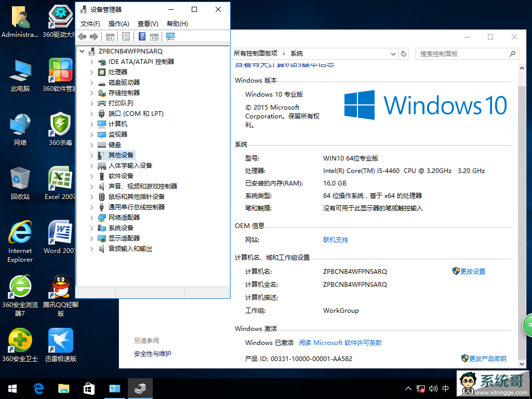Open 腾讯QQ轻聊版 desktop icon
This screenshot has height=399, width=532.
tap(60, 296)
